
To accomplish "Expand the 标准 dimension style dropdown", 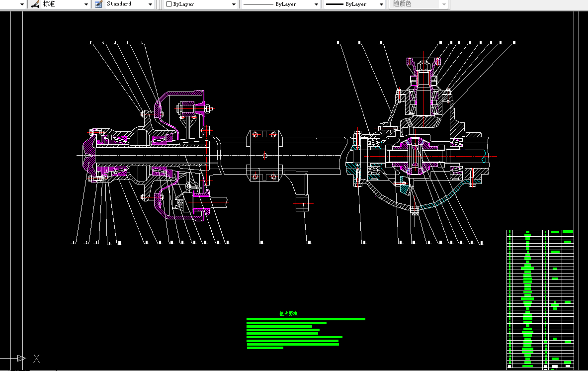I will (86, 4).
